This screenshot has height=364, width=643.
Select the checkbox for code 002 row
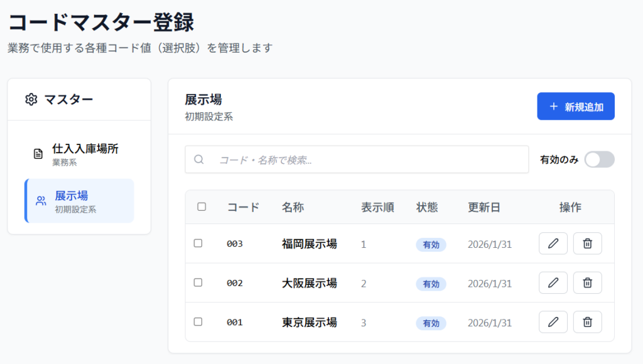tap(198, 282)
